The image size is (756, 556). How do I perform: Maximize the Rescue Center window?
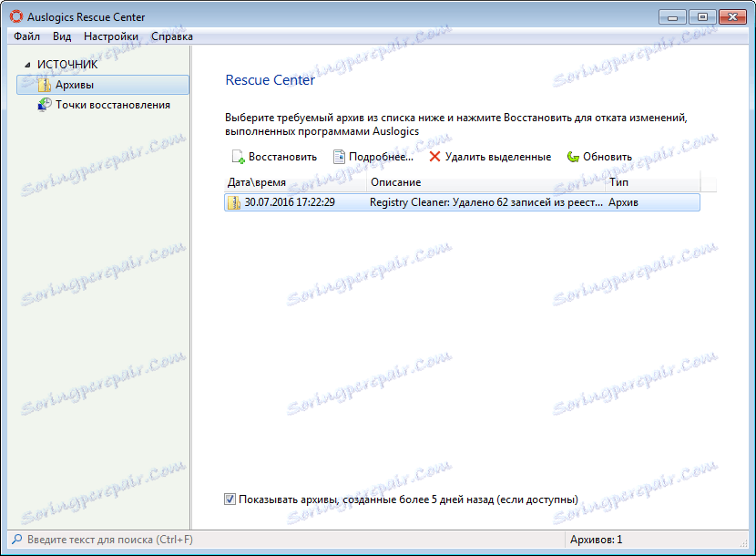[702, 17]
